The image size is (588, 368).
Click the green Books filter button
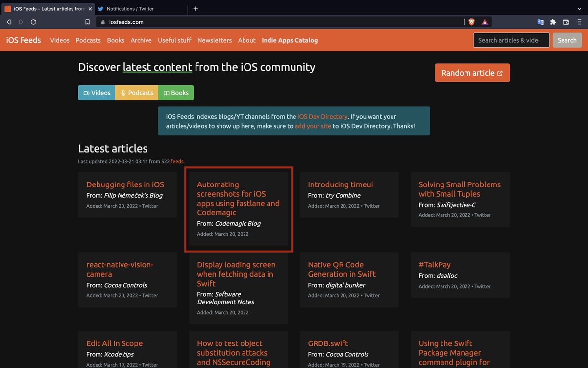coord(176,93)
